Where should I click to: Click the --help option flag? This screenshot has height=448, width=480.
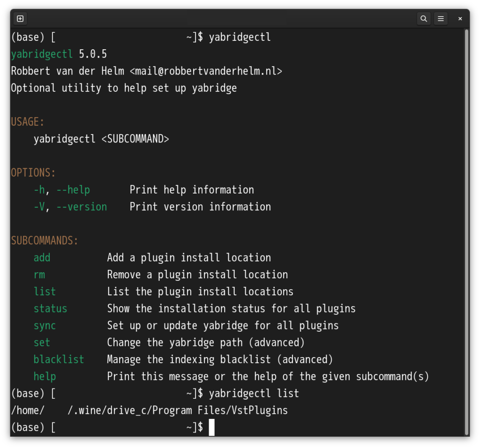(73, 190)
